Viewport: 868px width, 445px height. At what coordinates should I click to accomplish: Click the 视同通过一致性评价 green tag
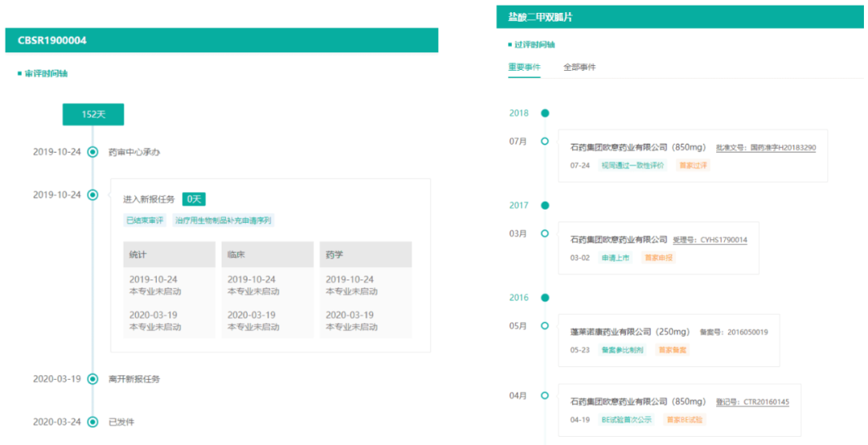[x=633, y=165]
